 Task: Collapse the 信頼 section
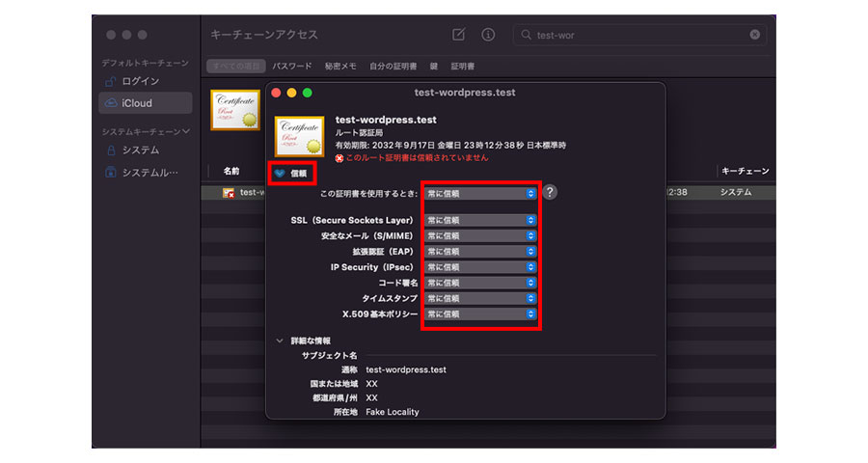(280, 174)
